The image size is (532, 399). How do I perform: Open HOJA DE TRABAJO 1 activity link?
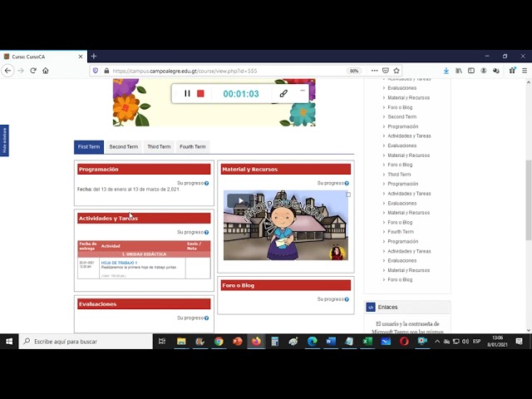coord(119,263)
